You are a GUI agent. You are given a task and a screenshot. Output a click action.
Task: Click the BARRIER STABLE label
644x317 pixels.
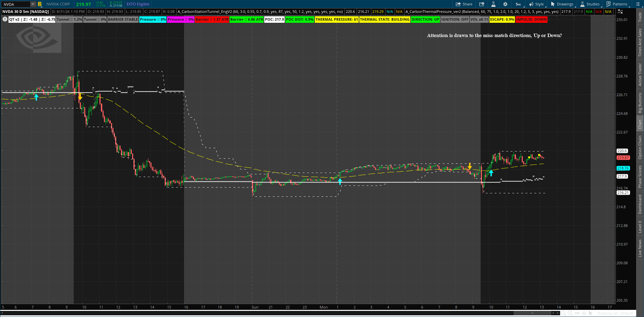point(123,19)
